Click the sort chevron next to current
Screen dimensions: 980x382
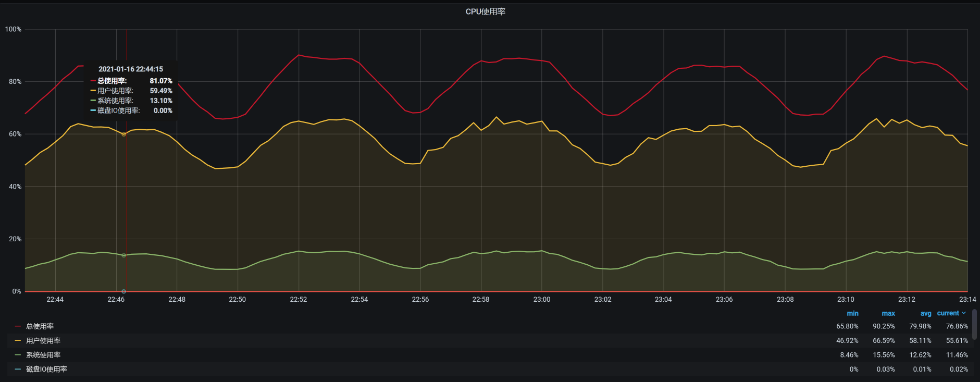click(964, 313)
